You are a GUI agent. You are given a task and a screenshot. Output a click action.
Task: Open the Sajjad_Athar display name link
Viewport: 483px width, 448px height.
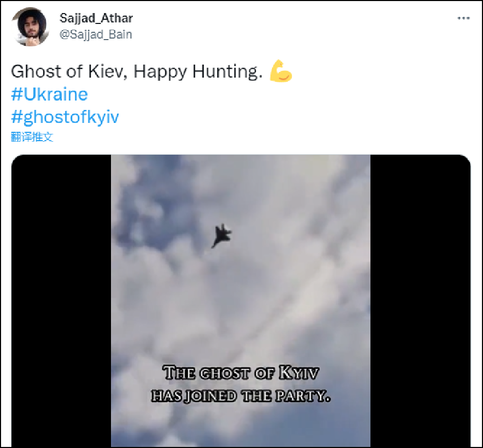(x=96, y=18)
